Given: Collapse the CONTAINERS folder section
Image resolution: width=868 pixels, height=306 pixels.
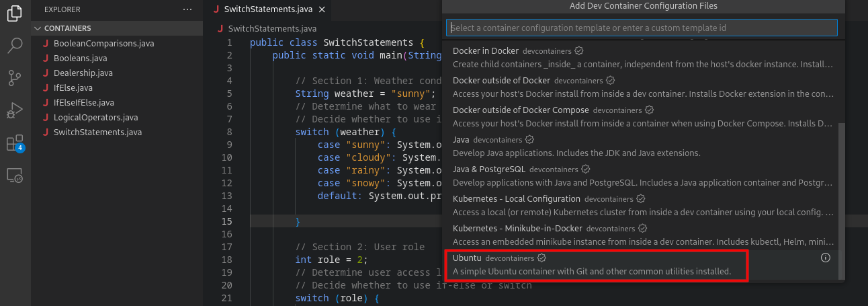Looking at the screenshot, I should point(117,28).
